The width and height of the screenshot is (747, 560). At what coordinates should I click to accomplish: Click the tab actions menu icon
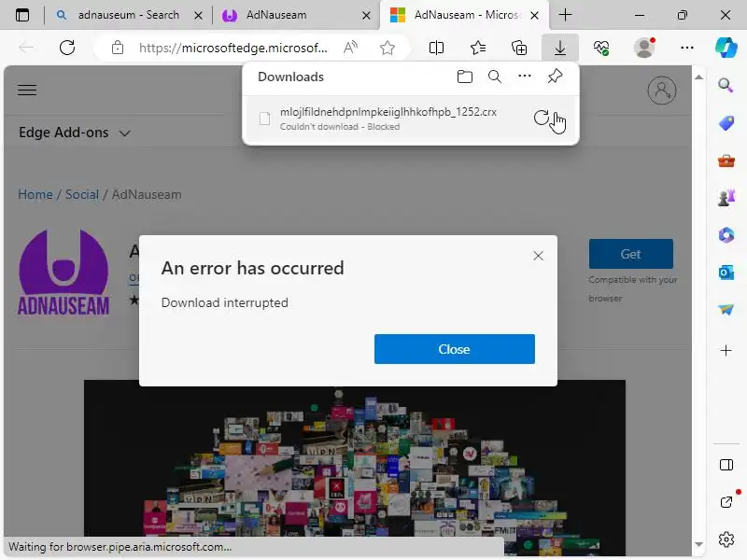click(22, 15)
